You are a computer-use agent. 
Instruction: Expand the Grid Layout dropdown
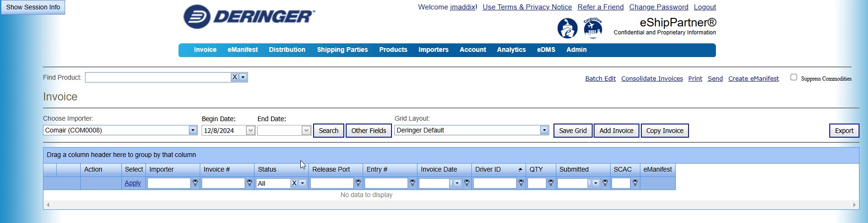click(x=544, y=131)
